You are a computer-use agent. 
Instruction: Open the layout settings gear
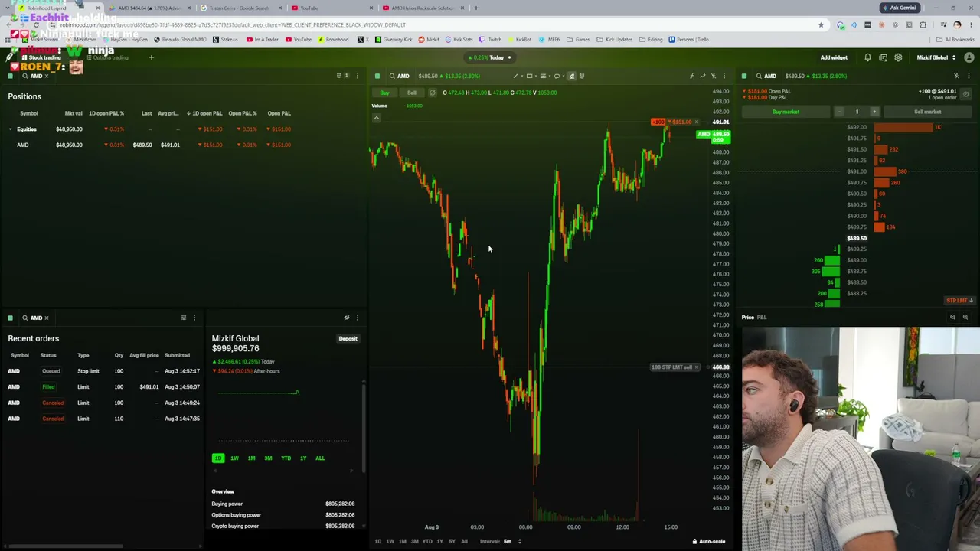pyautogui.click(x=898, y=57)
